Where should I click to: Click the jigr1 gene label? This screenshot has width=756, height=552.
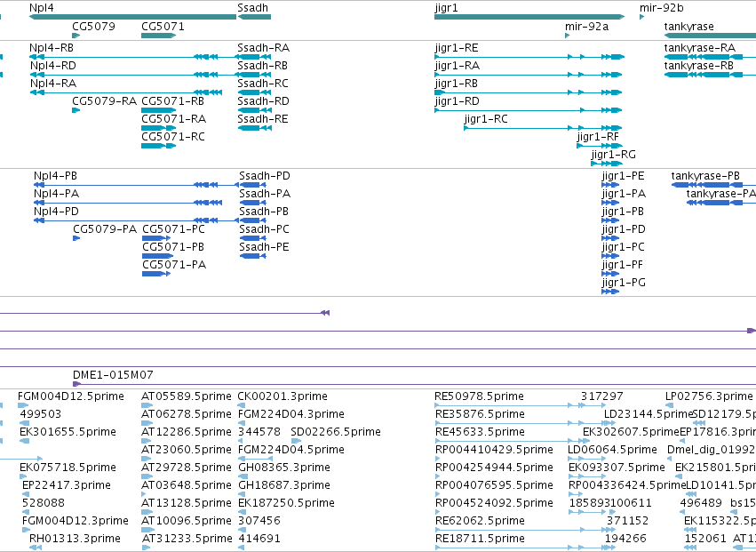coord(446,8)
